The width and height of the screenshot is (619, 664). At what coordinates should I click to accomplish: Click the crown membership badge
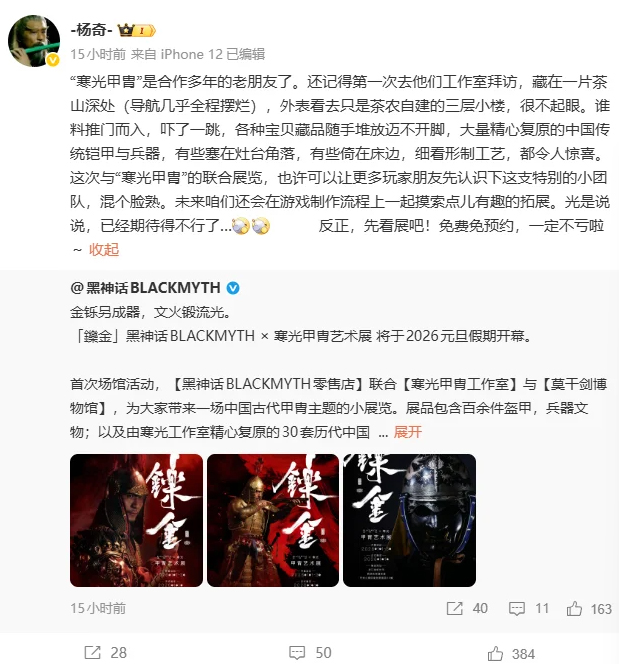tap(136, 30)
